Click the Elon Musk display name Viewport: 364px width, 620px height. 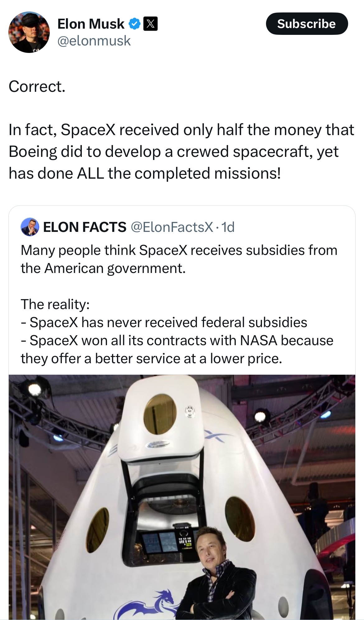coord(91,24)
